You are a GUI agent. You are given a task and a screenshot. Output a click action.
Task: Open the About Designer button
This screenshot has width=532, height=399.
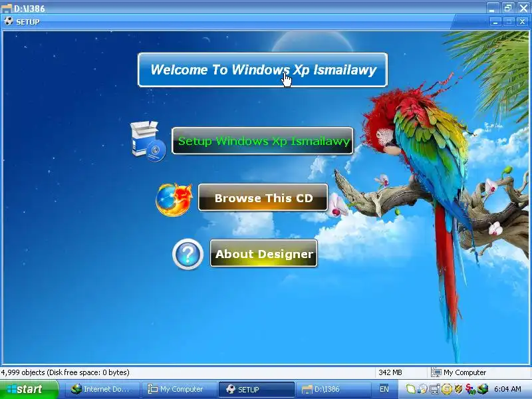click(263, 253)
